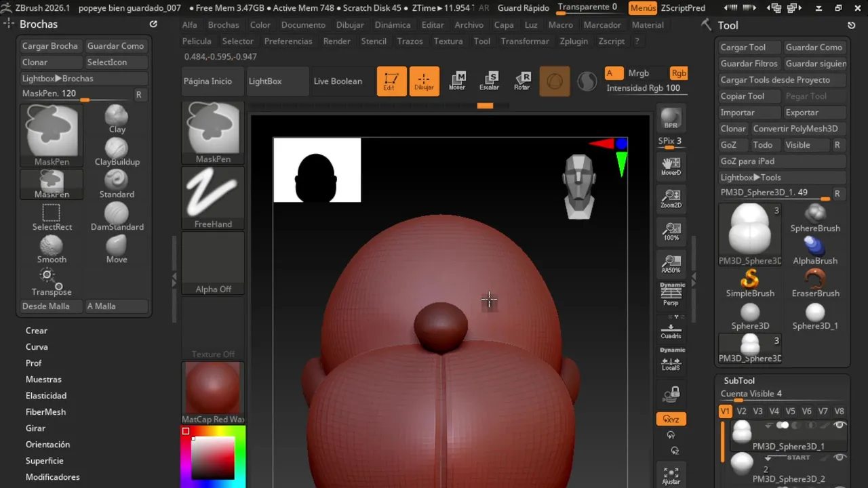Toggle XYZ rotation mode
This screenshot has height=488, width=868.
pyautogui.click(x=671, y=419)
